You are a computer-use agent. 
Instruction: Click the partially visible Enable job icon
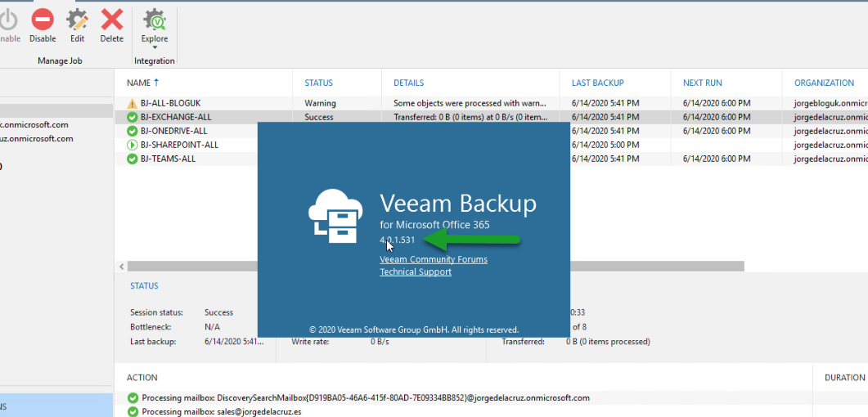point(7,20)
